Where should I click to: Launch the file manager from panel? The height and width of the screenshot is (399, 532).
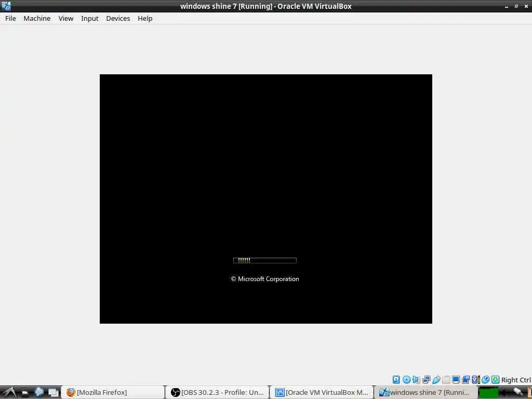tap(25, 393)
